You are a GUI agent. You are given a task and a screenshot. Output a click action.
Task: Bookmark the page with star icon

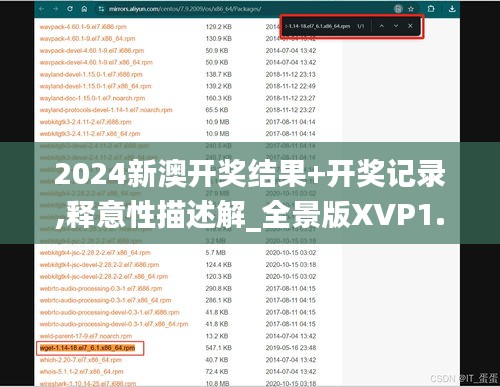coord(411,9)
